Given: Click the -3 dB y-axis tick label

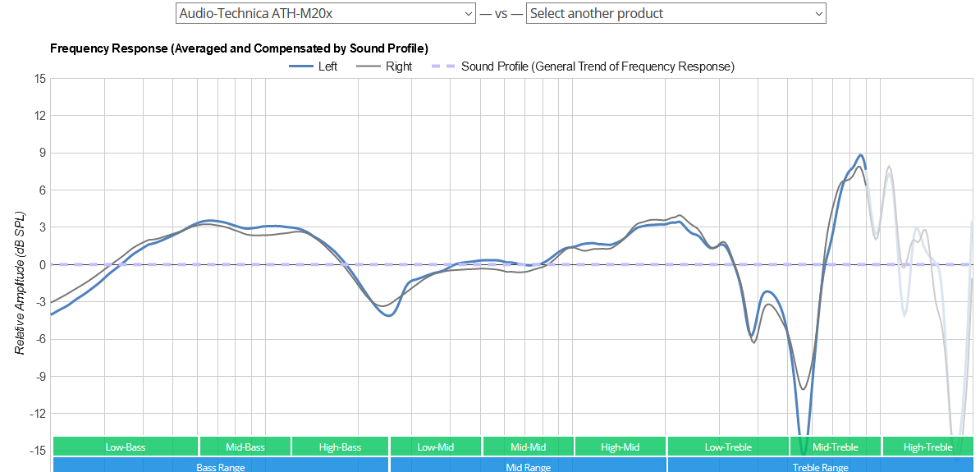Looking at the screenshot, I should point(41,302).
